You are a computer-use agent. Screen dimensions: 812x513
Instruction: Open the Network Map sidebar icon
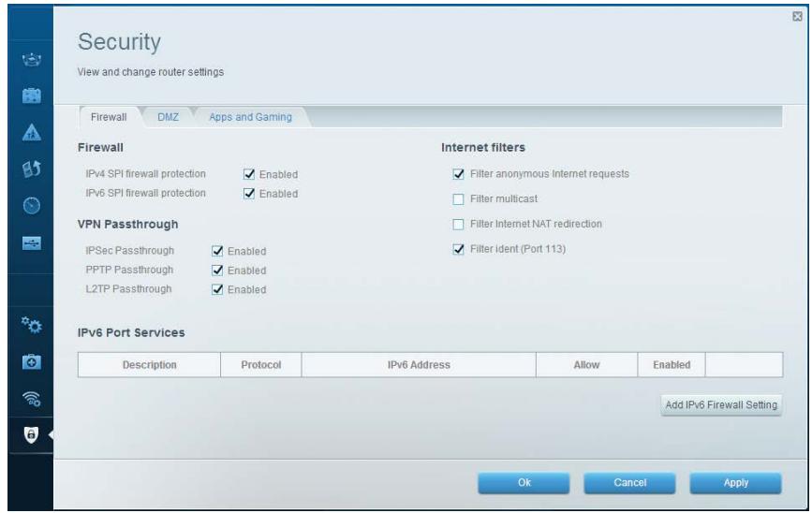[x=32, y=60]
